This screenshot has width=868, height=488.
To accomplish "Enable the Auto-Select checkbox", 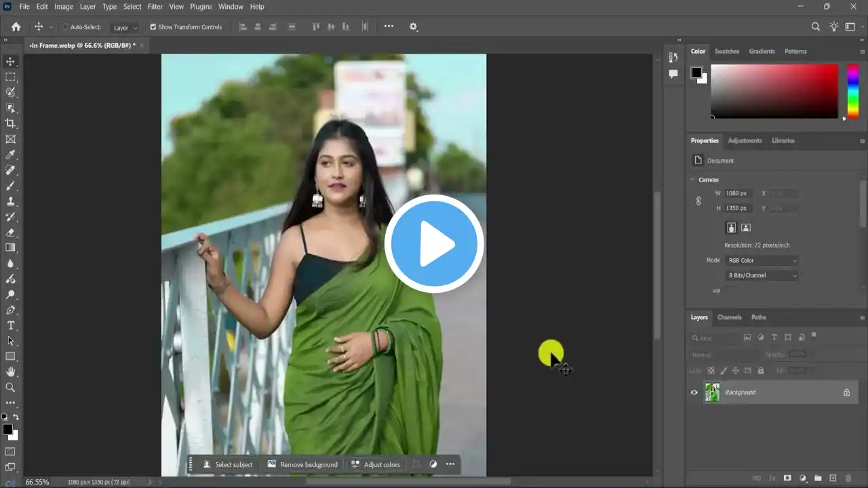I will 65,27.
